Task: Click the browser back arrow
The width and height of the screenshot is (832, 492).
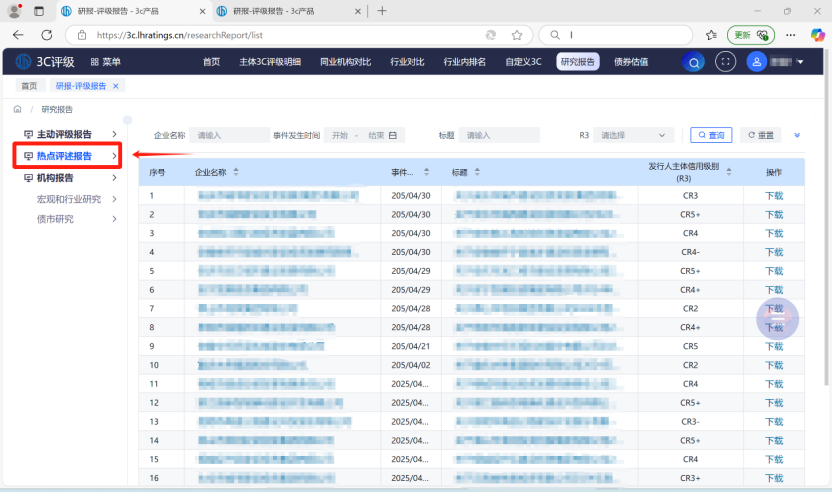Action: (x=18, y=35)
